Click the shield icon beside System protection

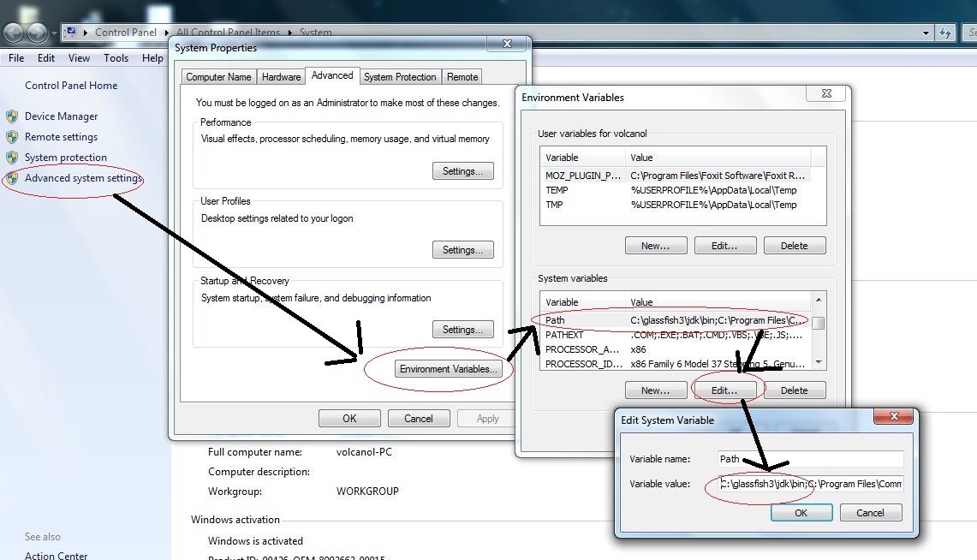pos(12,158)
